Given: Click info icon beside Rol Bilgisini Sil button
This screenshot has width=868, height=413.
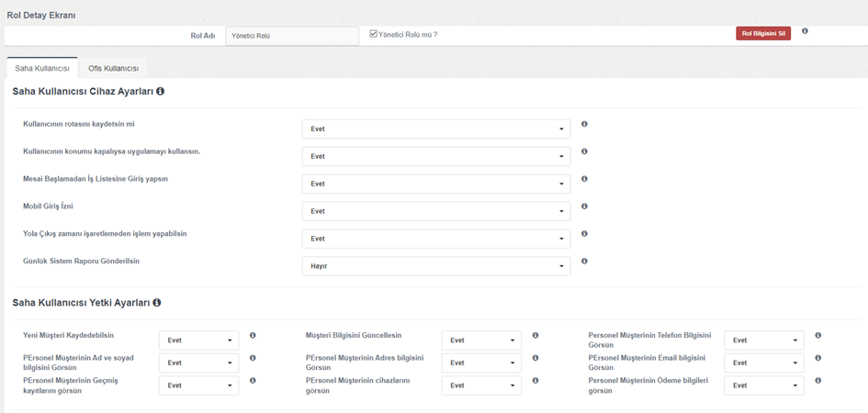Looking at the screenshot, I should click(x=805, y=31).
